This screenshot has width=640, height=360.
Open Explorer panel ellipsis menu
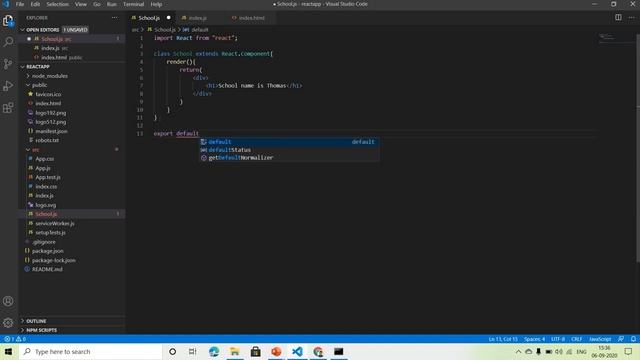click(x=115, y=18)
